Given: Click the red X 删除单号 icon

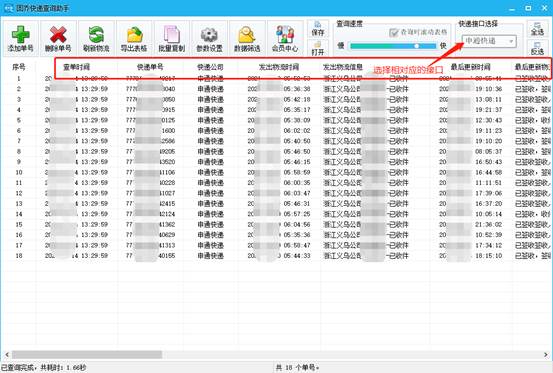Looking at the screenshot, I should click(x=58, y=38).
